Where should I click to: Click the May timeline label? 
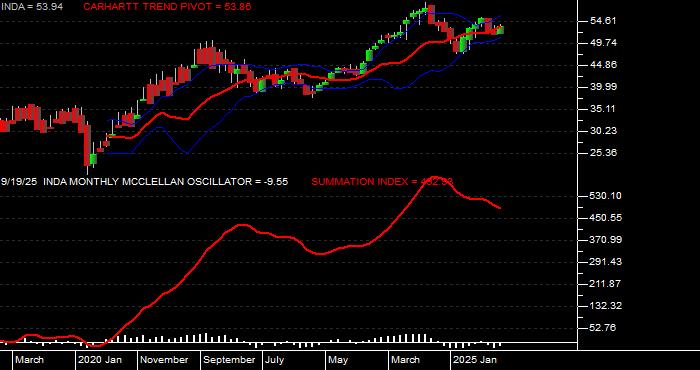pos(339,360)
